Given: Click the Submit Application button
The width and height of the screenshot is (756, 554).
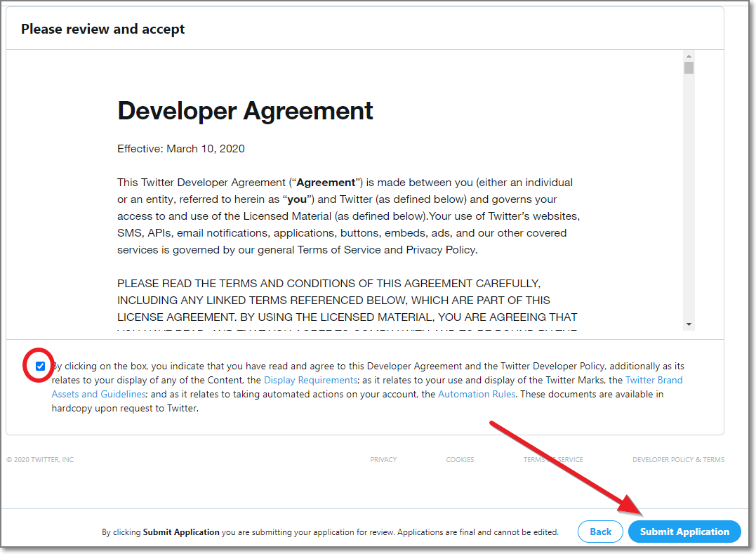Looking at the screenshot, I should tap(684, 532).
